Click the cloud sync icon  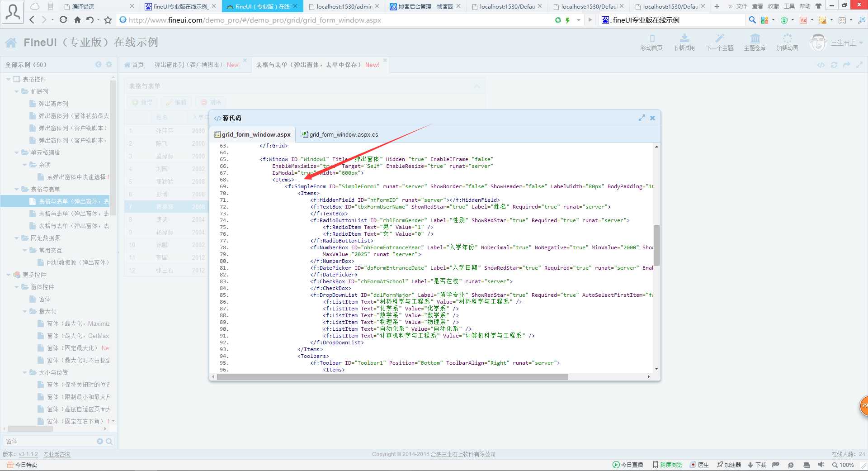click(x=35, y=6)
